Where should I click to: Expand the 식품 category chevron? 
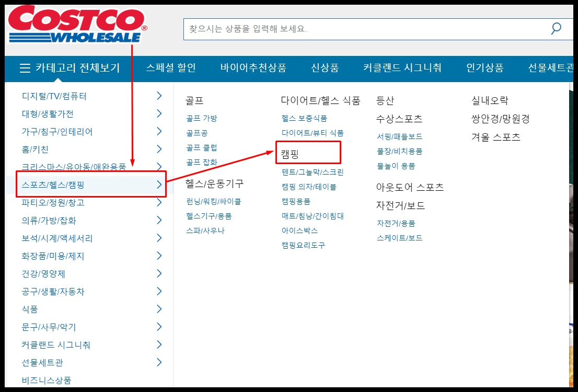pyautogui.click(x=159, y=309)
